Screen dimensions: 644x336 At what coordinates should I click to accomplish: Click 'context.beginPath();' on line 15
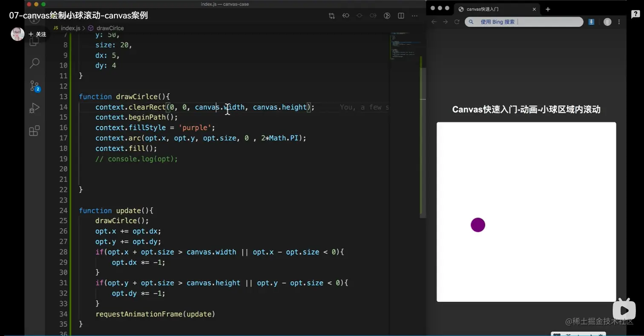pos(137,117)
